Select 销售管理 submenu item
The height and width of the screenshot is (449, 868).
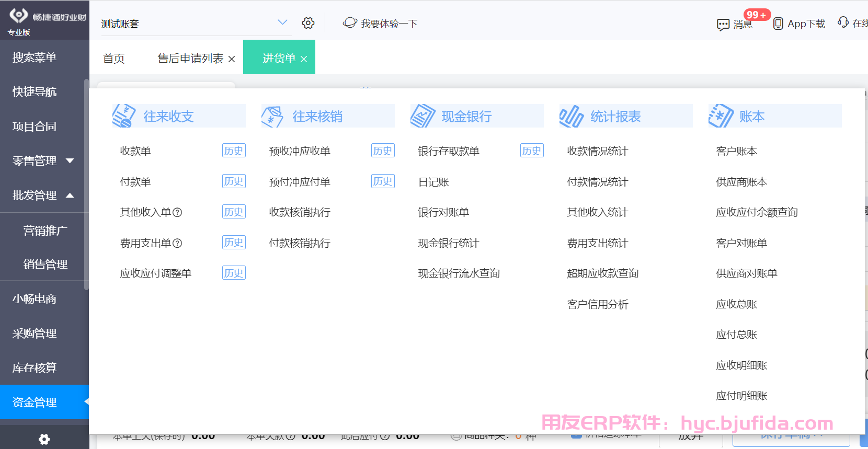coord(44,264)
